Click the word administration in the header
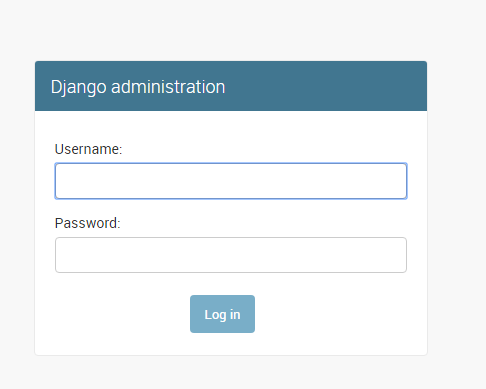 (168, 87)
